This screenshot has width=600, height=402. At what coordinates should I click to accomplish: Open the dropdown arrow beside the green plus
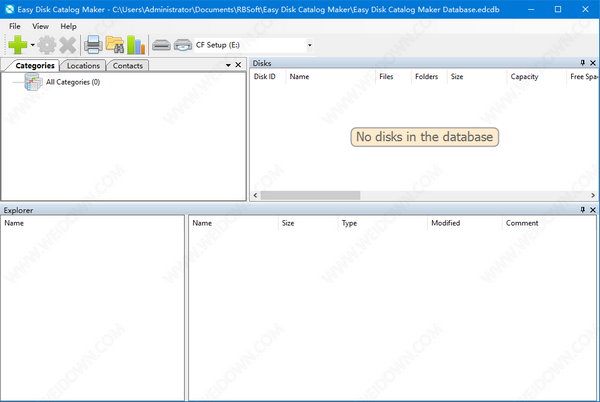pos(33,45)
